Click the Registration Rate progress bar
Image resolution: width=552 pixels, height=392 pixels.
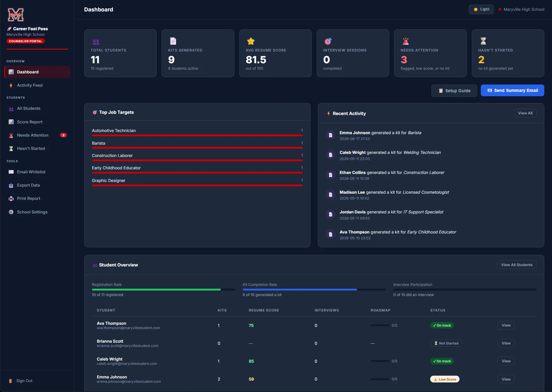(x=163, y=290)
